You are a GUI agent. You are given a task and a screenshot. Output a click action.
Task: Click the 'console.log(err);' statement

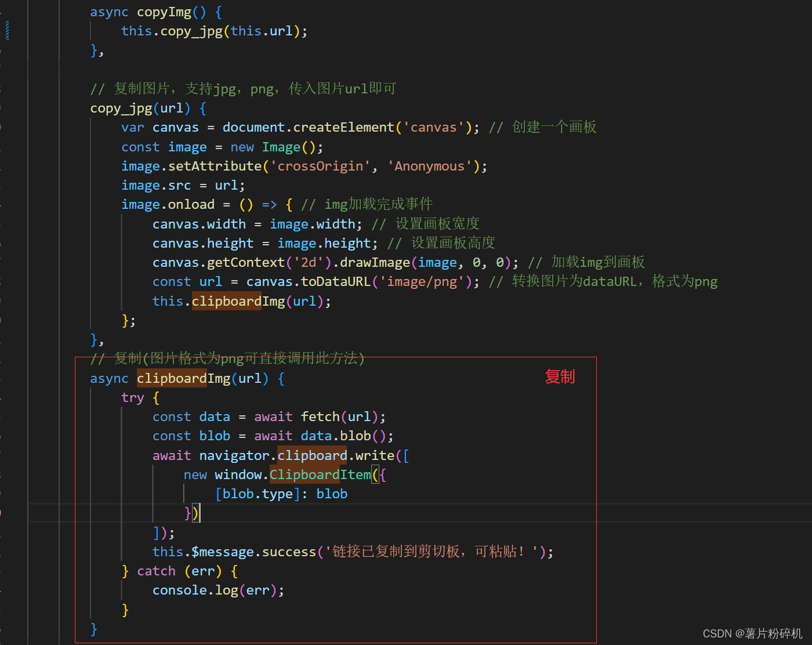(219, 590)
